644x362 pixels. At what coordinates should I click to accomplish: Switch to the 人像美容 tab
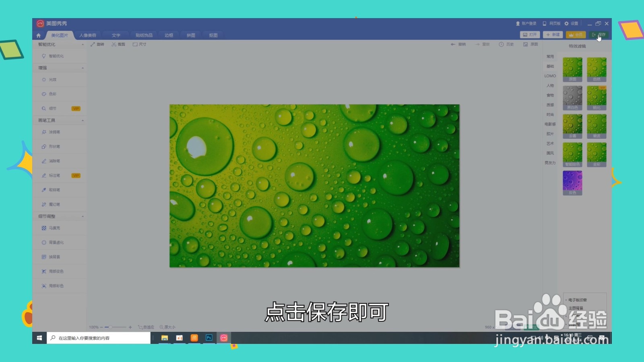click(87, 35)
